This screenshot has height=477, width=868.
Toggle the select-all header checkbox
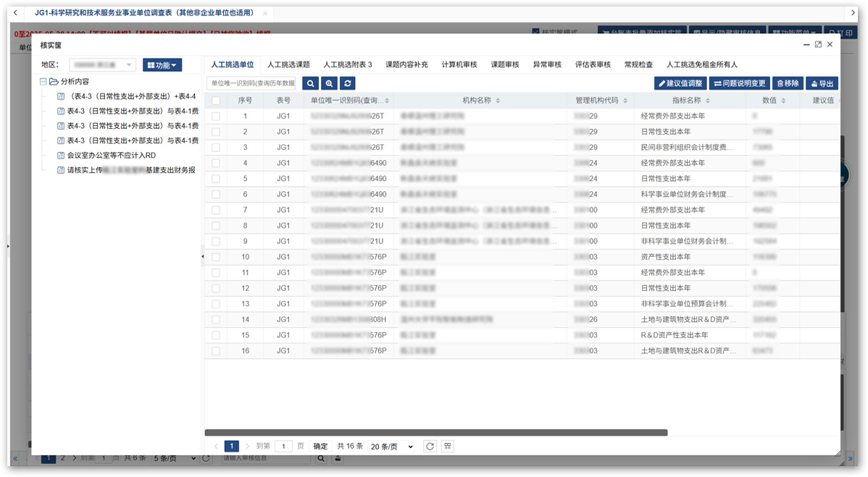pos(216,101)
